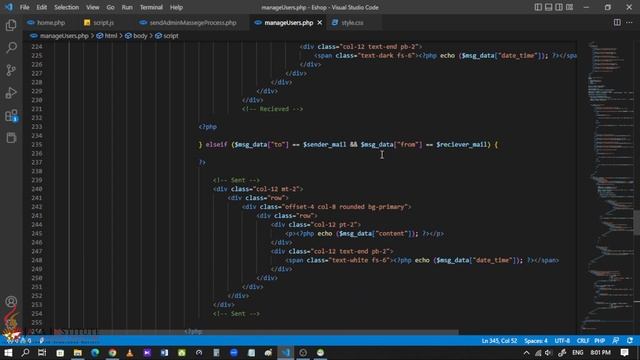Open File Explorer from taskbar
The image size is (640, 360).
click(78, 353)
